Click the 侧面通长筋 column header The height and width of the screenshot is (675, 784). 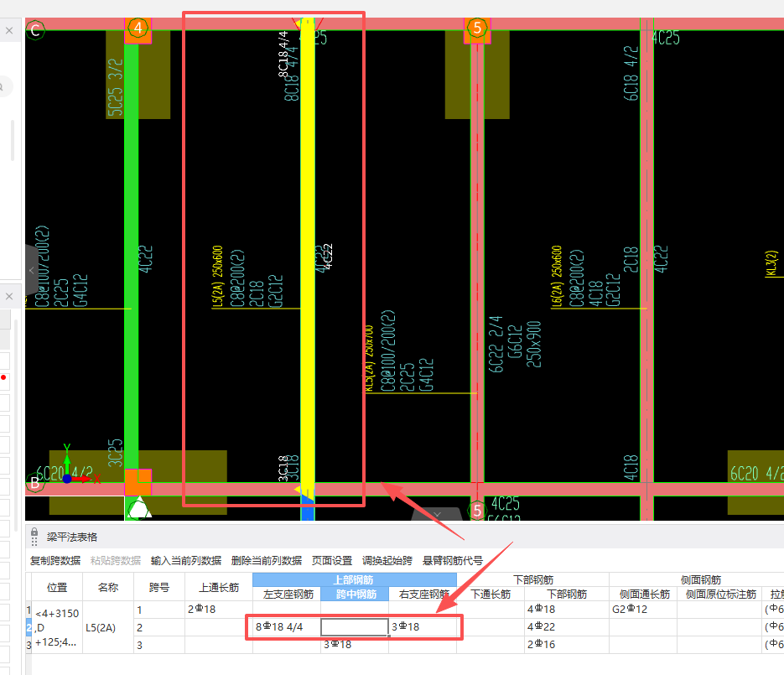pos(644,594)
